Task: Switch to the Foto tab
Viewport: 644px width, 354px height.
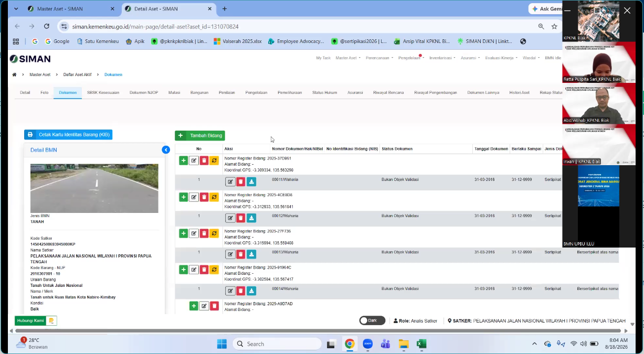Action: [x=45, y=93]
